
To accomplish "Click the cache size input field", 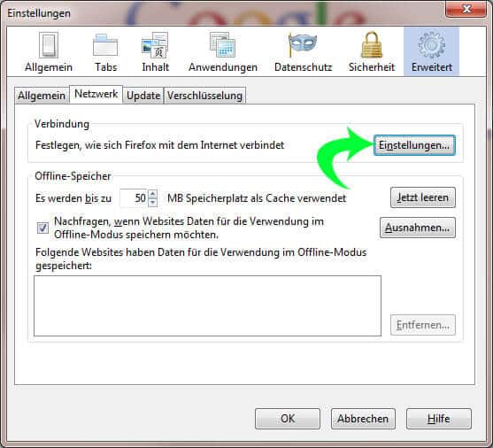I will click(134, 198).
